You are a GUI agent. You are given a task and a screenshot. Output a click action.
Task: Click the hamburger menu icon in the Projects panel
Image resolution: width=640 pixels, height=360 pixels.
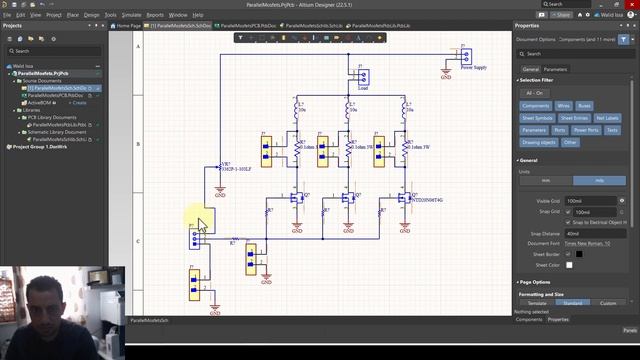click(x=9, y=39)
